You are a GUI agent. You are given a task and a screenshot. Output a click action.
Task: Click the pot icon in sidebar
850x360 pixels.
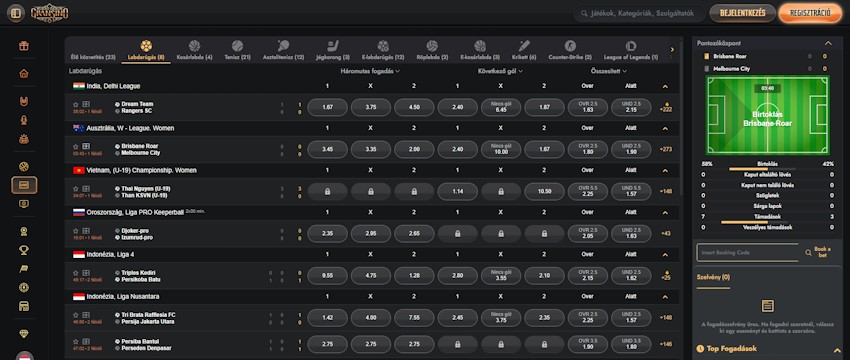coord(24,139)
